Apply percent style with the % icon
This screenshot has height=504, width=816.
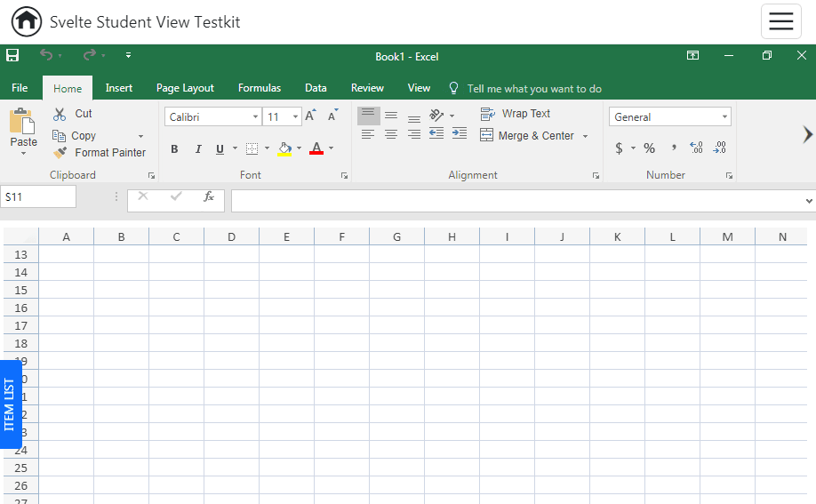click(649, 148)
